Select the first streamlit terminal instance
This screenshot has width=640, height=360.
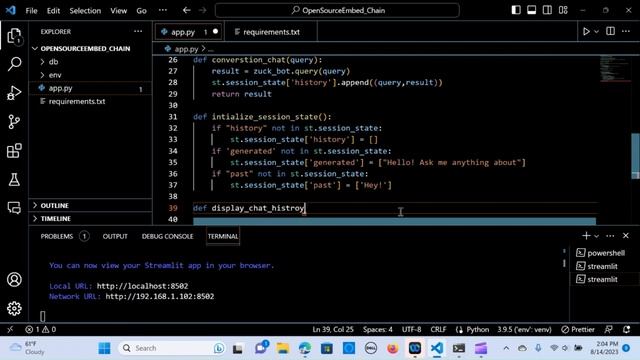[x=605, y=266]
